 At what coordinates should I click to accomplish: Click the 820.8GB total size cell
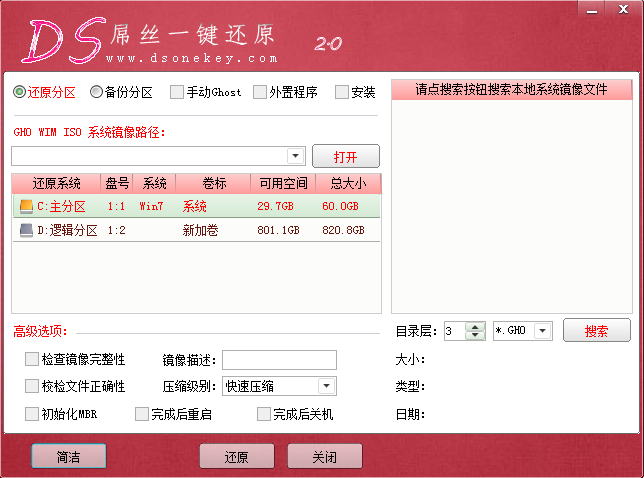(343, 230)
